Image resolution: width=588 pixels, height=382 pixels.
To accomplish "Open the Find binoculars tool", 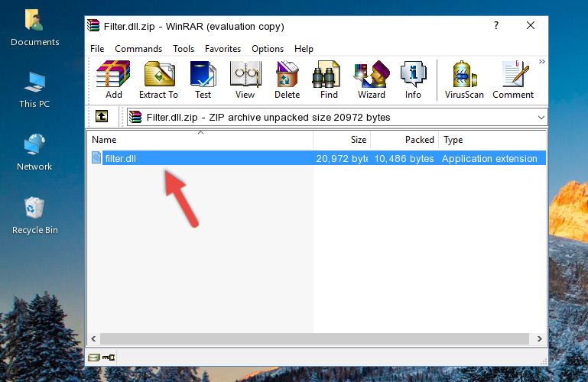I will pos(329,79).
